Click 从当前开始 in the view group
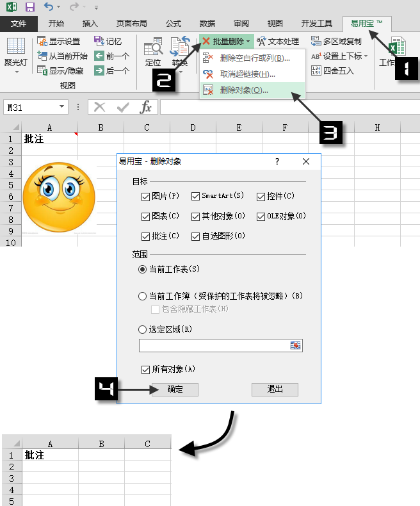This screenshot has height=506, width=420. tap(62, 56)
